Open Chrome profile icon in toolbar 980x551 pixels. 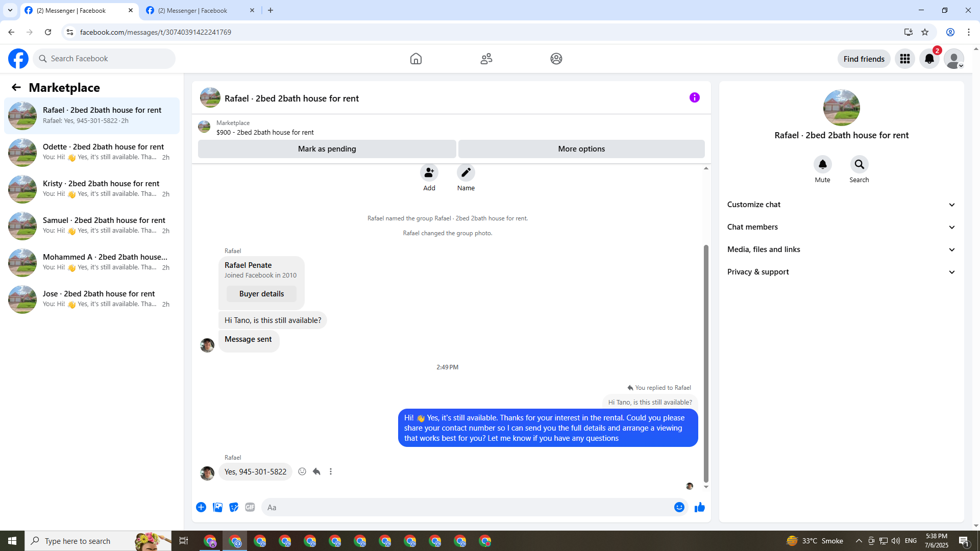950,32
